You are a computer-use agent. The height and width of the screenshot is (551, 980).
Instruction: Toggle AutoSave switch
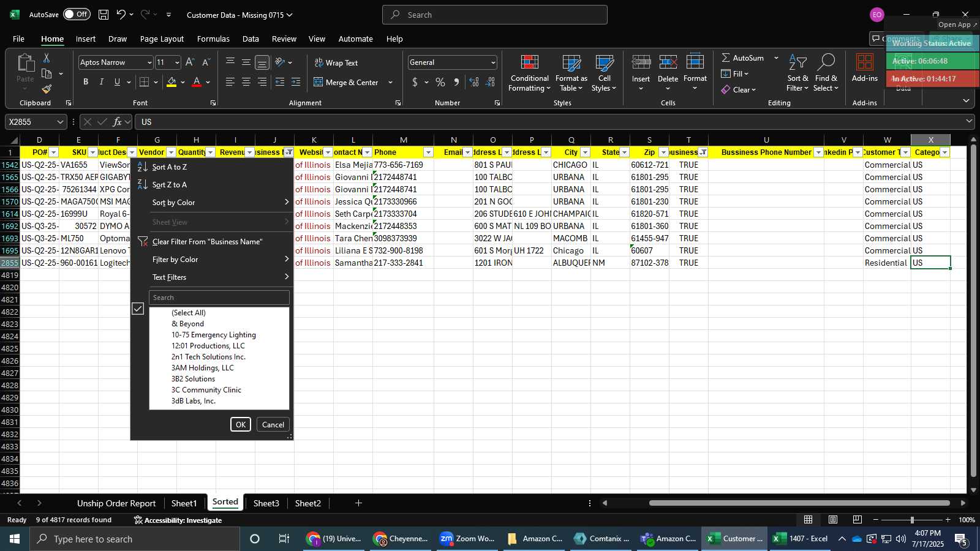[x=77, y=14]
